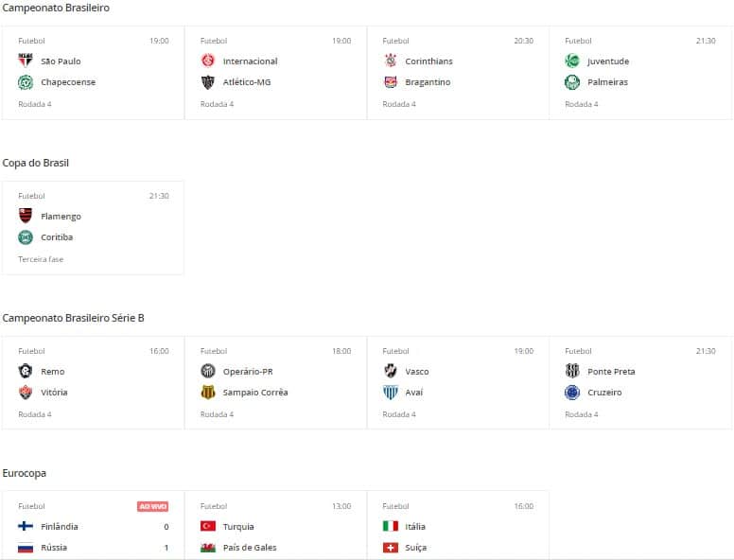This screenshot has height=560, width=734.
Task: Click the Internacional club badge
Action: point(208,61)
